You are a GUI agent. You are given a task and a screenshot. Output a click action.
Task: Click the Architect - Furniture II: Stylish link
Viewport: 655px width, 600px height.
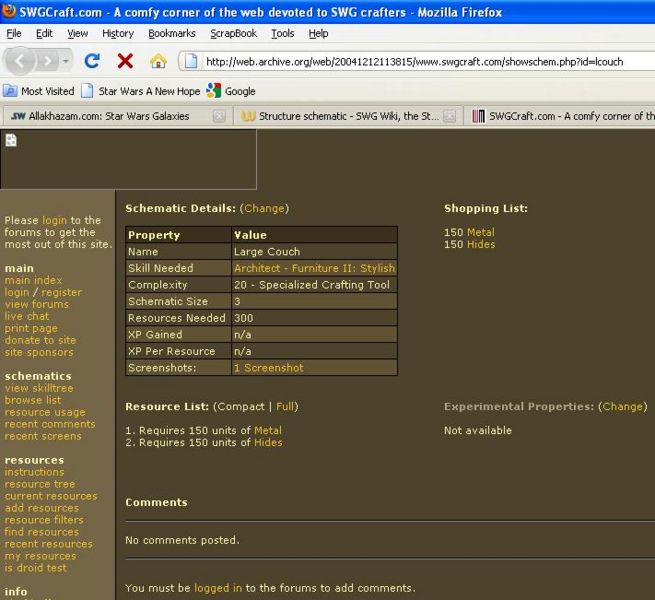[x=314, y=268]
